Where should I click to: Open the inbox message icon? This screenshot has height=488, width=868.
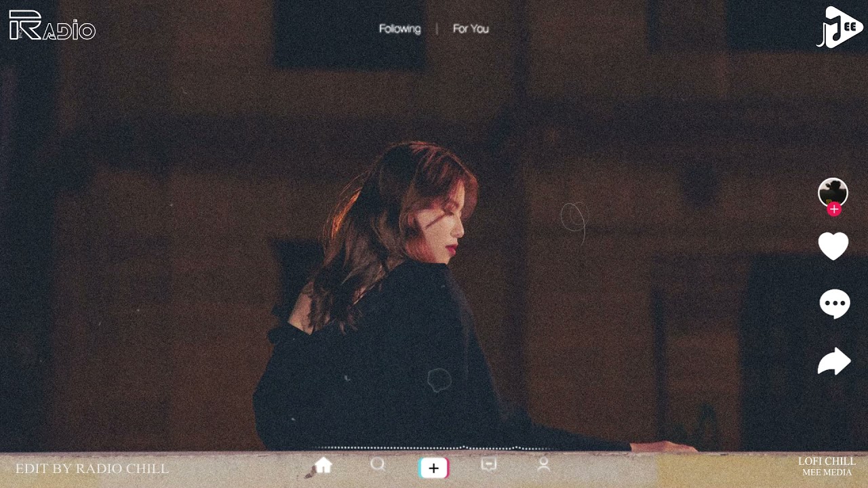click(x=488, y=465)
